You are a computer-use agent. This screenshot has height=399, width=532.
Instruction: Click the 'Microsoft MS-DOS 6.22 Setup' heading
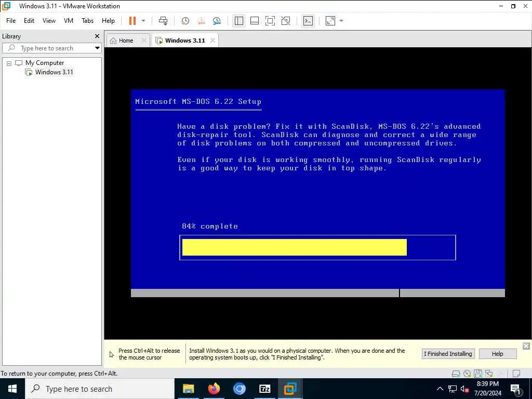(198, 101)
